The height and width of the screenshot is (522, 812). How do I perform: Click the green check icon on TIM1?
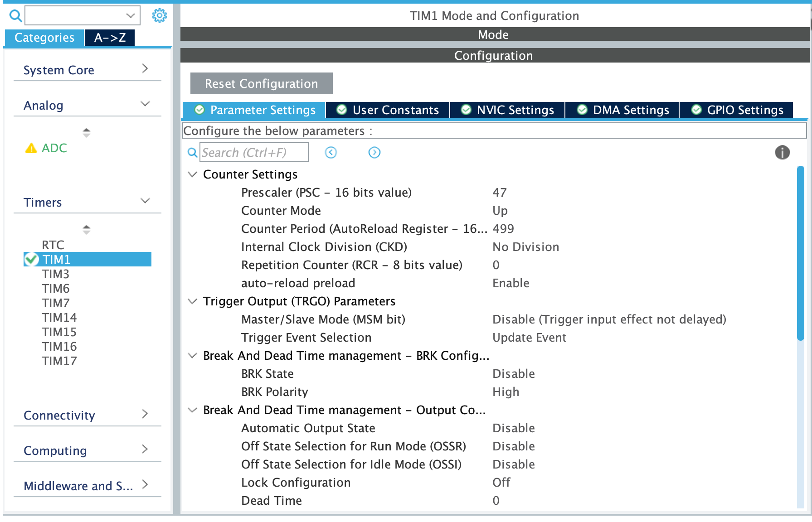point(31,259)
